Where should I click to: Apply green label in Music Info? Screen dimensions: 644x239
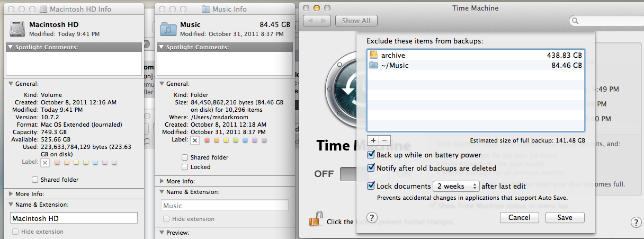coord(235,140)
